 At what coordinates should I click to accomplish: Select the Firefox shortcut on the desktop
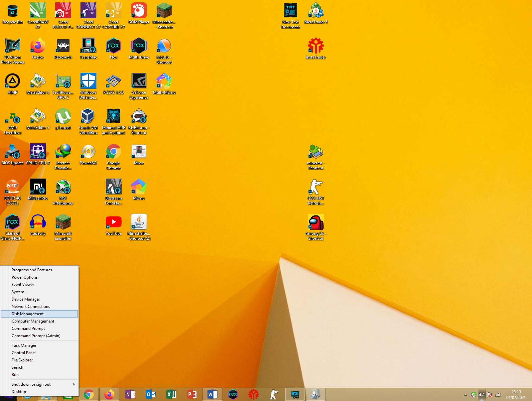click(38, 49)
